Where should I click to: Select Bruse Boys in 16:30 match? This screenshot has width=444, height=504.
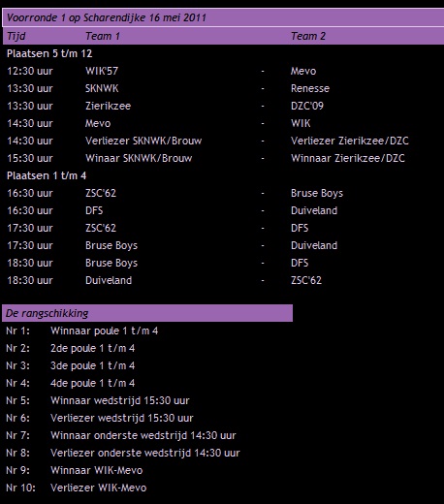click(317, 193)
